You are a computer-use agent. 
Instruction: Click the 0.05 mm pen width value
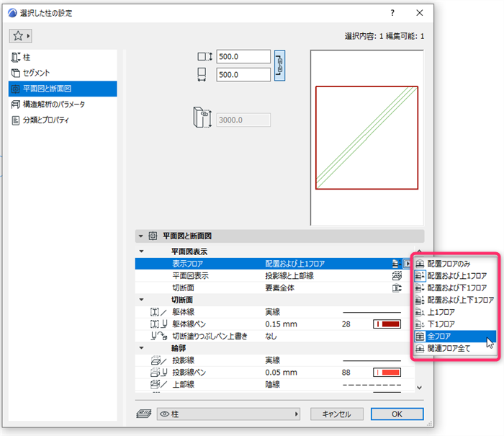281,373
